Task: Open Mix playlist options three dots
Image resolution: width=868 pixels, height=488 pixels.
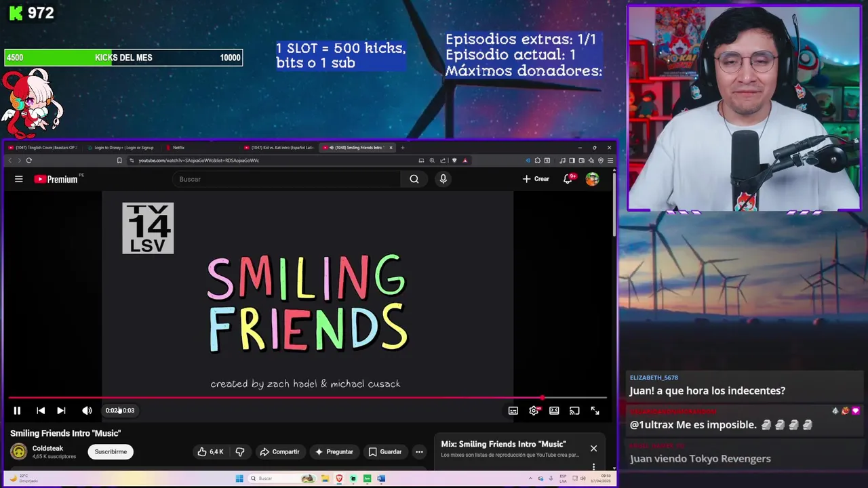Action: coord(593,466)
